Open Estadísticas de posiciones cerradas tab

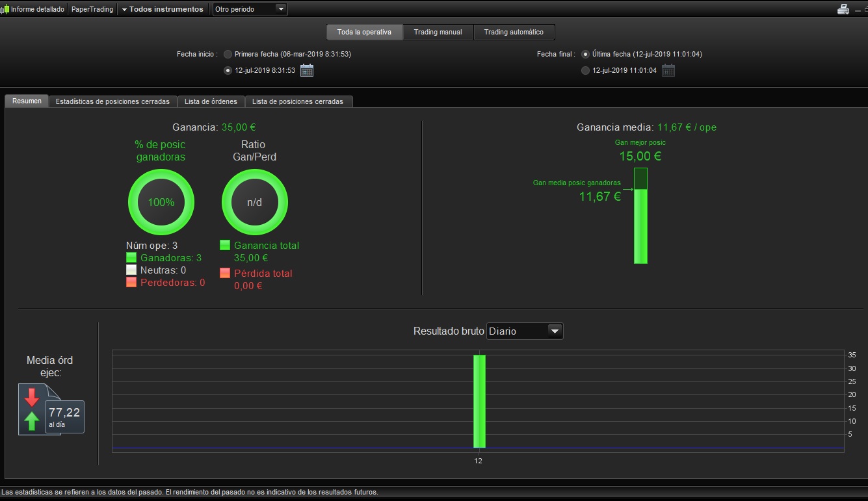pos(113,101)
